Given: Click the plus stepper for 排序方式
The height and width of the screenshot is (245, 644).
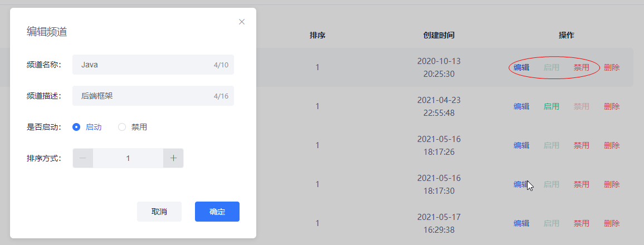Looking at the screenshot, I should [173, 158].
